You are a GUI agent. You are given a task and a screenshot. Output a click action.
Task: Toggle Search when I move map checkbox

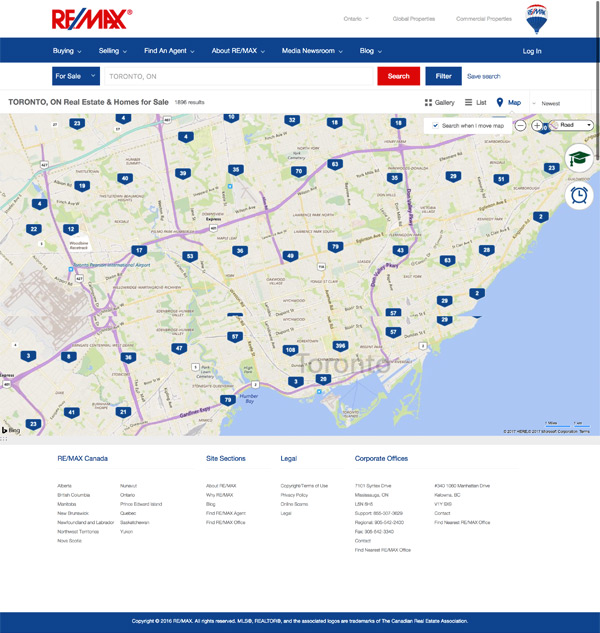pyautogui.click(x=435, y=126)
